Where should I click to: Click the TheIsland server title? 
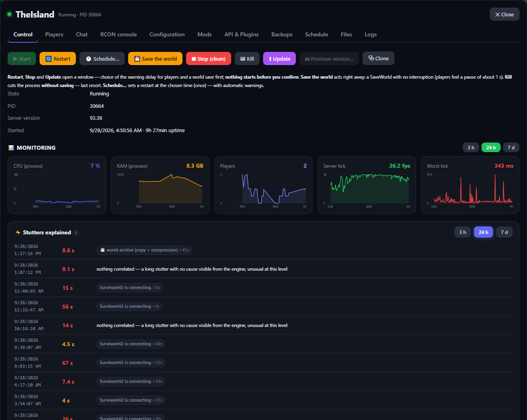point(35,14)
